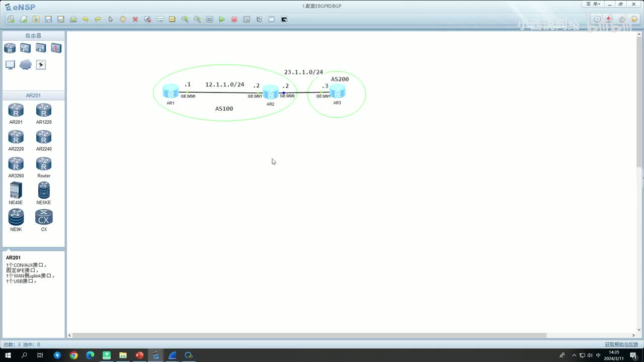Select the pointer arrow tool
The width and height of the screenshot is (644, 362).
click(x=111, y=19)
